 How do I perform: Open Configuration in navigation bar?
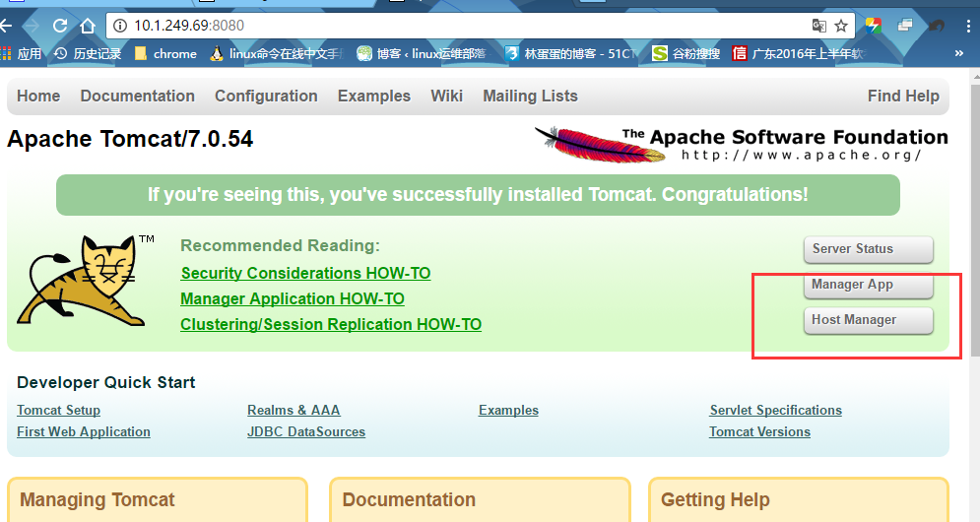click(266, 96)
